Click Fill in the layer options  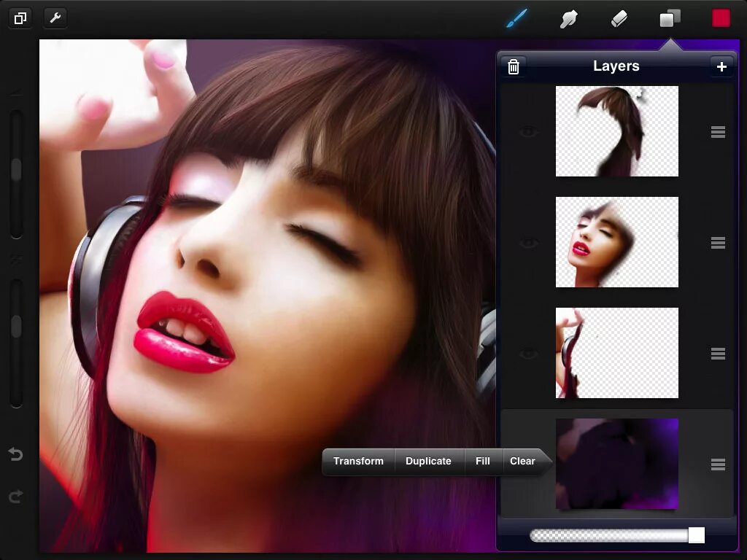click(x=483, y=461)
